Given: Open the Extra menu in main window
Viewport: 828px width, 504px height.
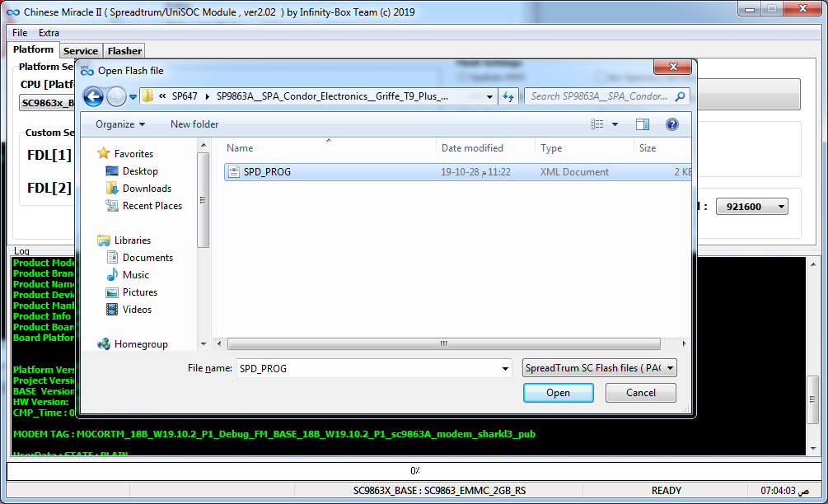Looking at the screenshot, I should pos(49,33).
